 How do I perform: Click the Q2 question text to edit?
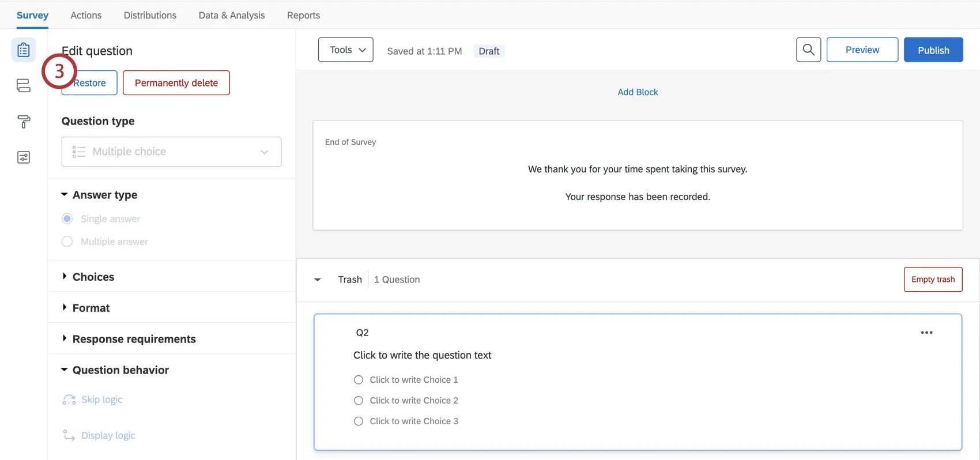[x=422, y=356]
